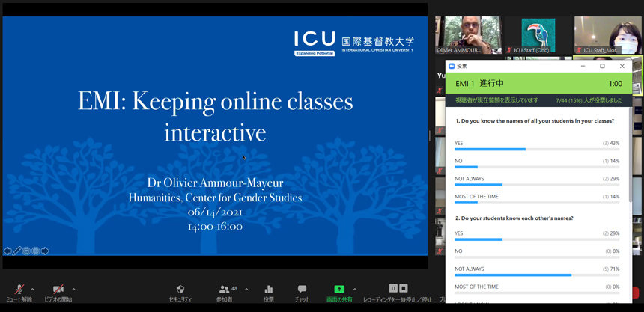
Task: Advance to next slide using right arrow
Action: point(45,251)
